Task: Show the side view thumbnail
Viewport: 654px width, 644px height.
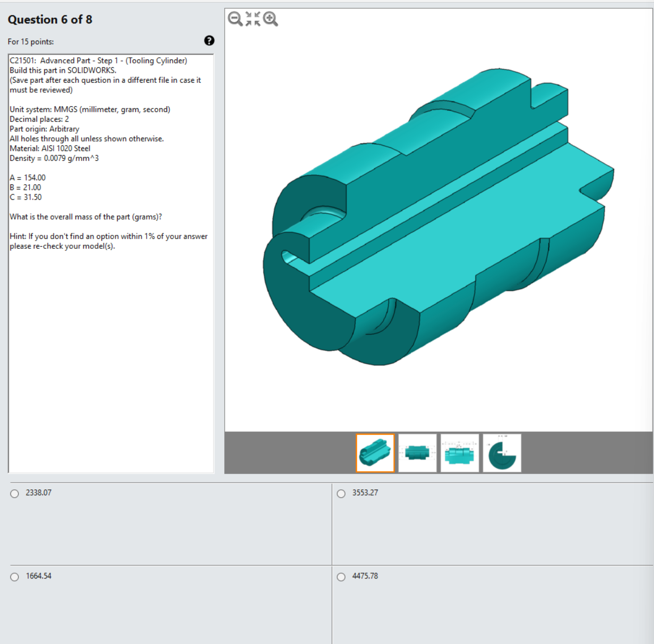Action: [x=417, y=453]
